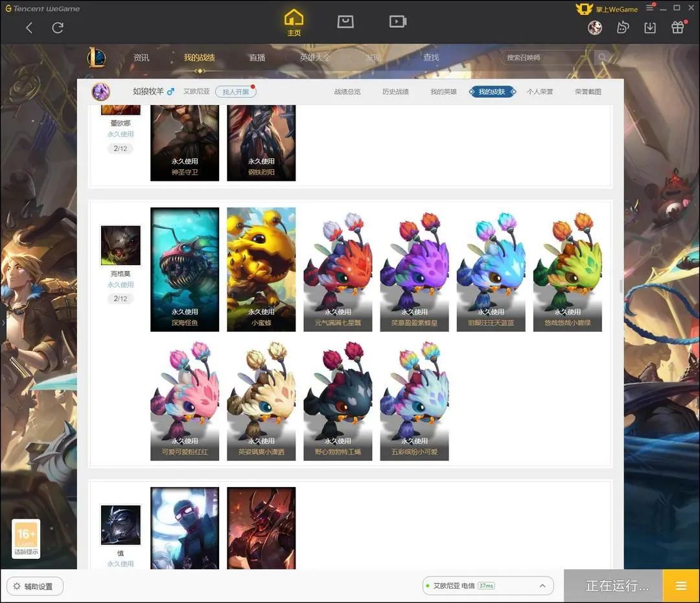Screen dimensions: 700x603
Task: Click the orange hamburger menu button
Action: click(x=681, y=585)
